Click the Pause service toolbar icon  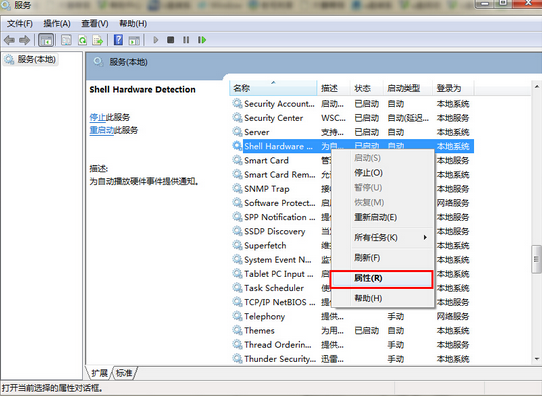coord(186,40)
